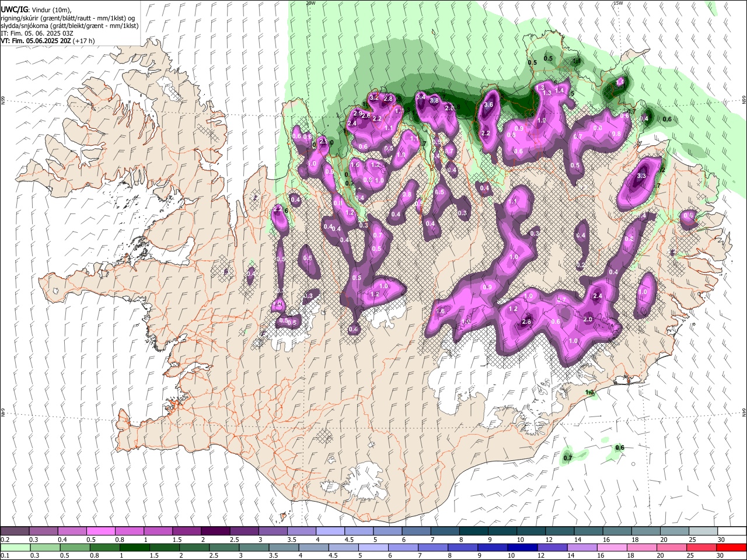The height and width of the screenshot is (560, 747).
Task: Pick the deep navy blue 10–12 swatch in lower legend
Action: pyautogui.click(x=522, y=548)
